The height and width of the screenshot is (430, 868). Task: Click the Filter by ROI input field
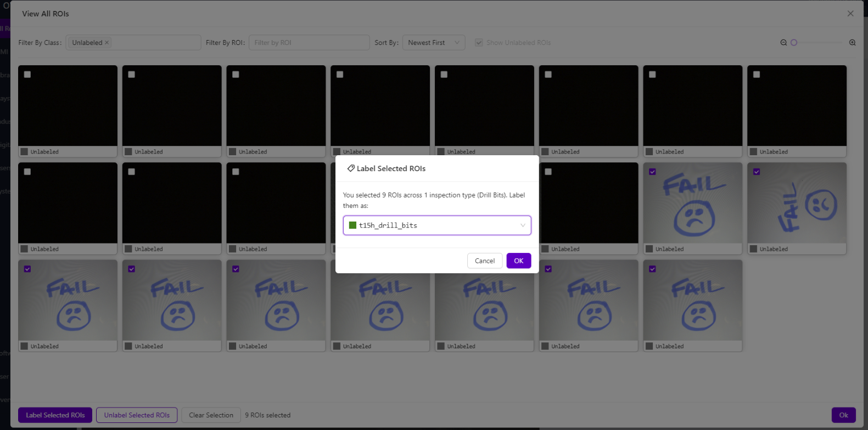[309, 43]
